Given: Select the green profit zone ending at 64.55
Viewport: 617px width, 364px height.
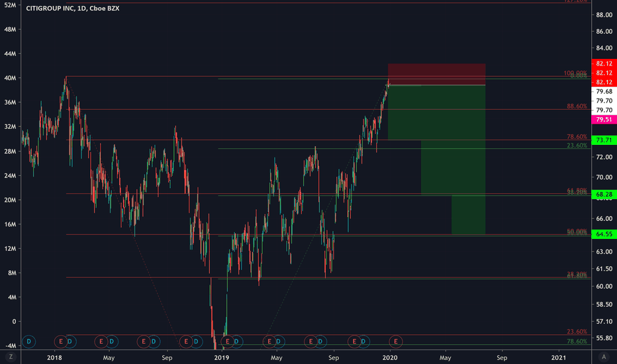Looking at the screenshot, I should 468,214.
